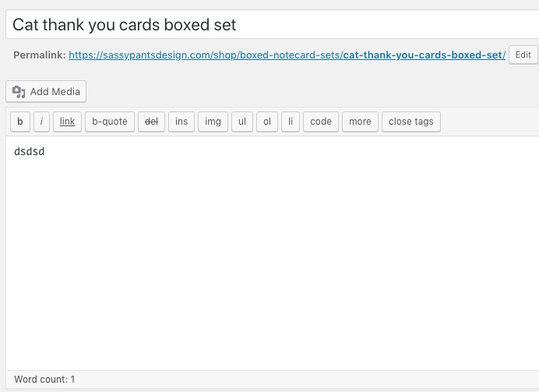Open the product permalink URL

287,55
